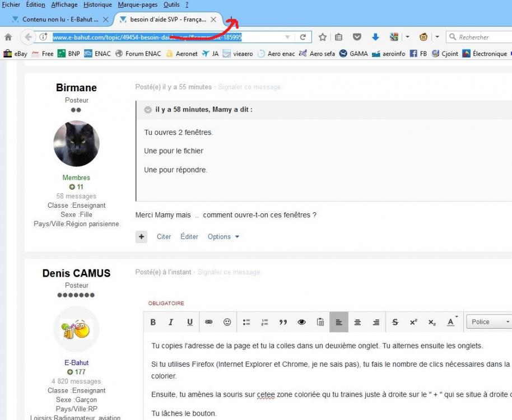Expand the Options menu under Birmane's post
This screenshot has width=512, height=420.
point(224,236)
